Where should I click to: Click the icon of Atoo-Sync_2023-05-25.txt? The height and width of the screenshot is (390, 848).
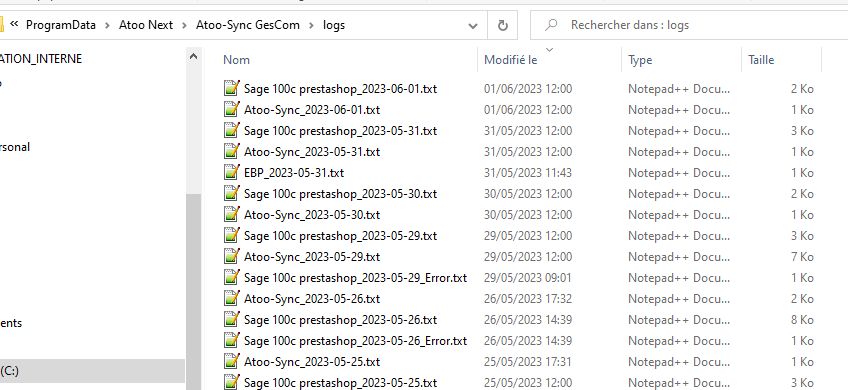coord(231,361)
